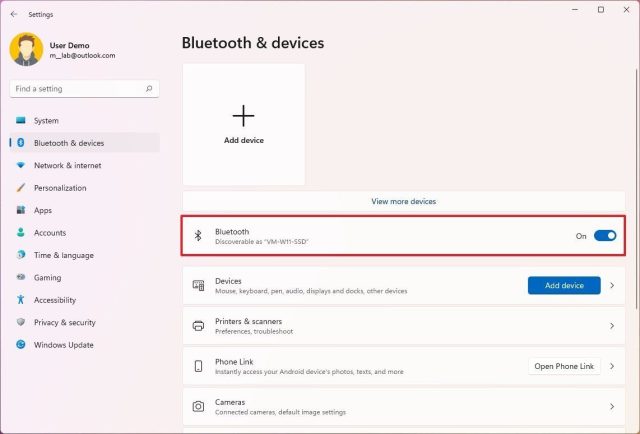The width and height of the screenshot is (640, 434).
Task: Click the Bluetooth & devices sidebar icon
Action: 20,142
